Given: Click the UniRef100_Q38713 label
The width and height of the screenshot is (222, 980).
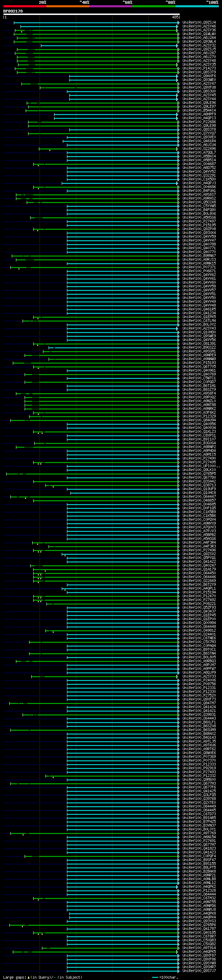Looking at the screenshot, I should [x=199, y=485].
